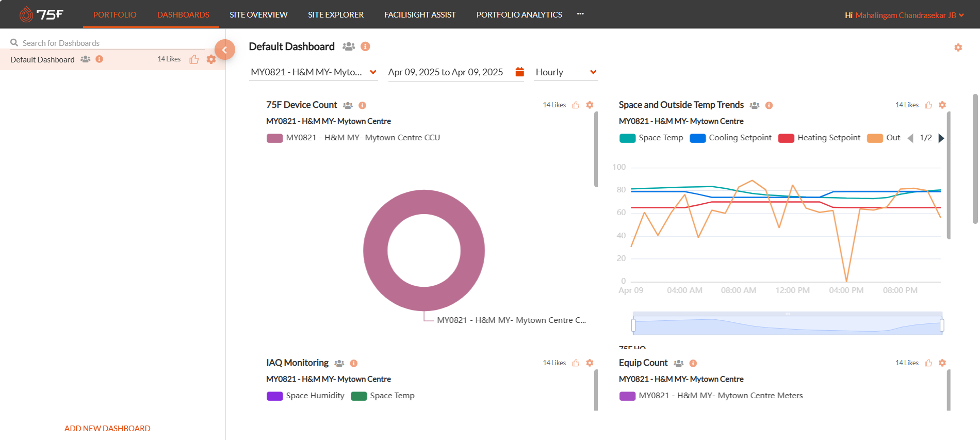980x440 pixels.
Task: Go to the previous legend page arrow
Action: (x=910, y=138)
